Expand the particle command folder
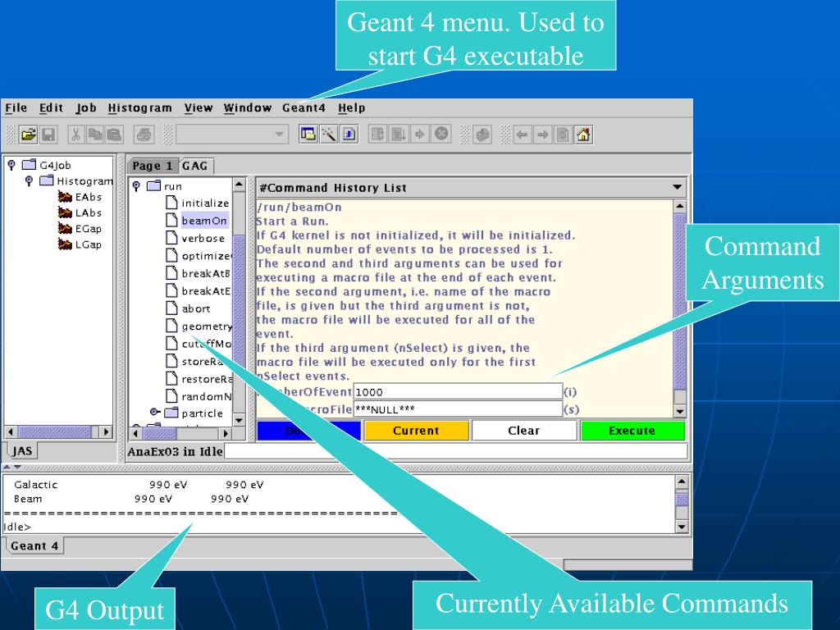Viewport: 840px width, 630px height. [x=154, y=412]
